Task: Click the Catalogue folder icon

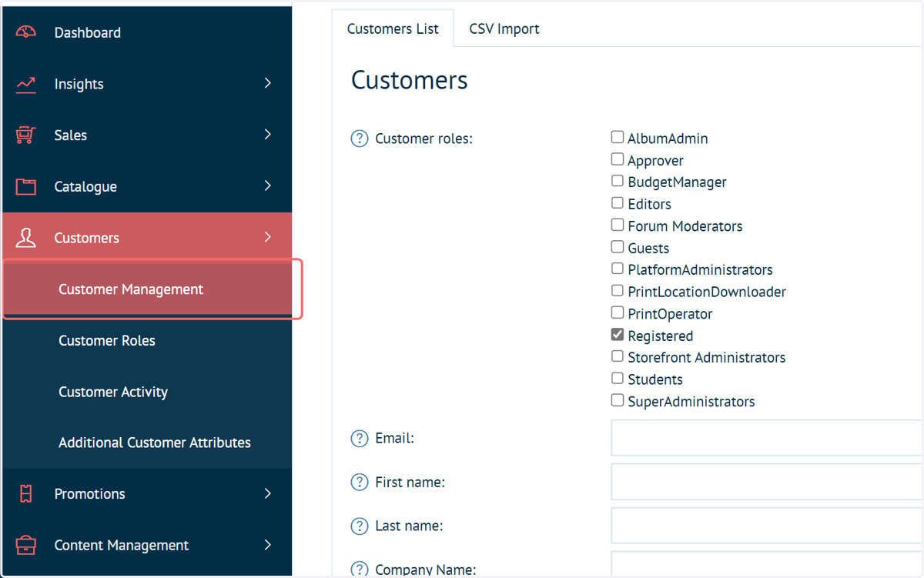Action: [x=26, y=186]
